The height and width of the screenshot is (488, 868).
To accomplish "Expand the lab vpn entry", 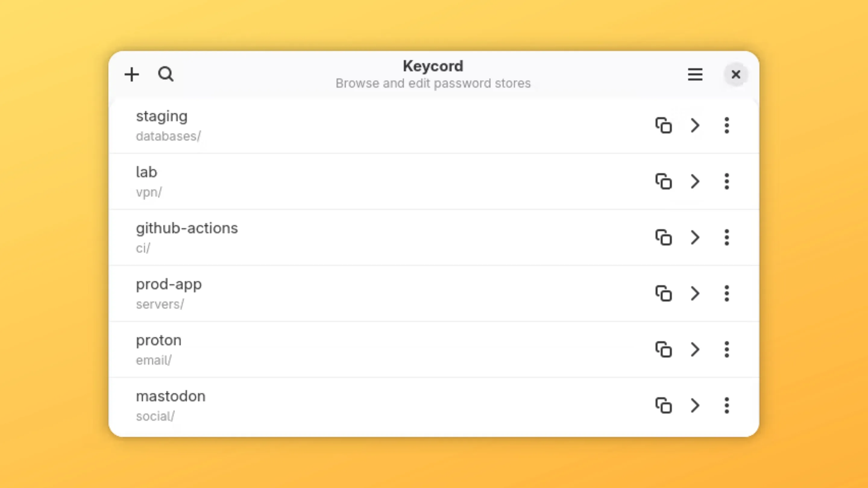I will coord(695,182).
